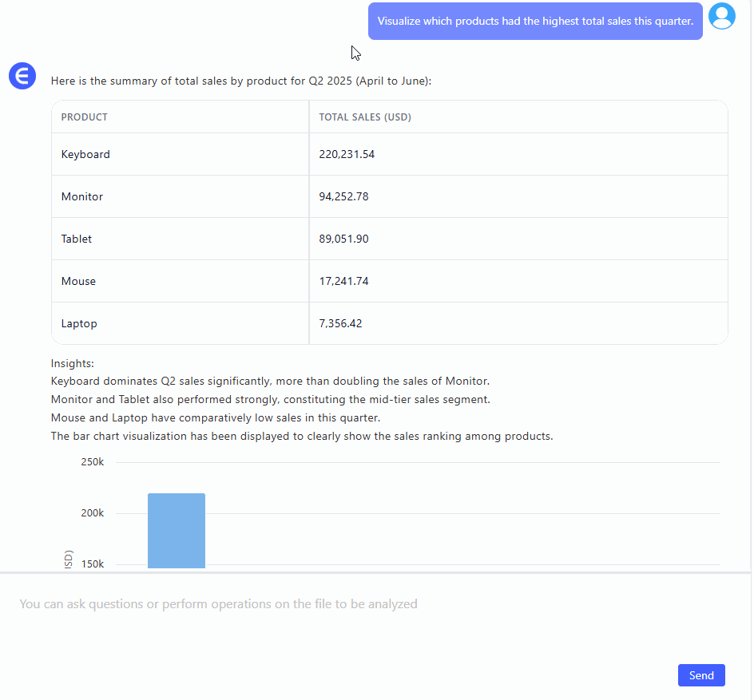Click the 89,051.90 sales value

point(343,239)
